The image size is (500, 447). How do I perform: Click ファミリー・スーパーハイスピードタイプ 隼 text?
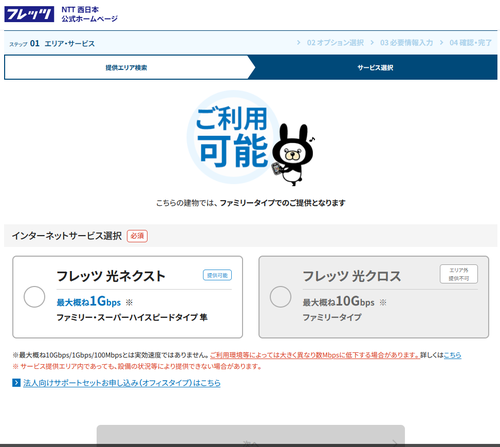tap(132, 317)
